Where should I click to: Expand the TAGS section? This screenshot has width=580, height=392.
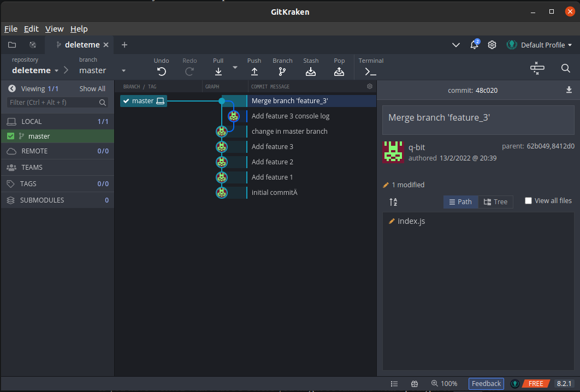pyautogui.click(x=58, y=183)
